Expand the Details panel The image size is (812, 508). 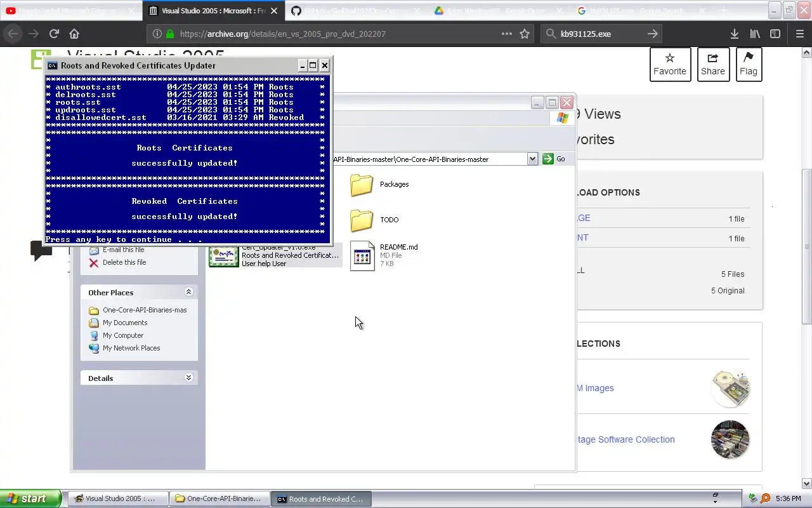pos(188,377)
